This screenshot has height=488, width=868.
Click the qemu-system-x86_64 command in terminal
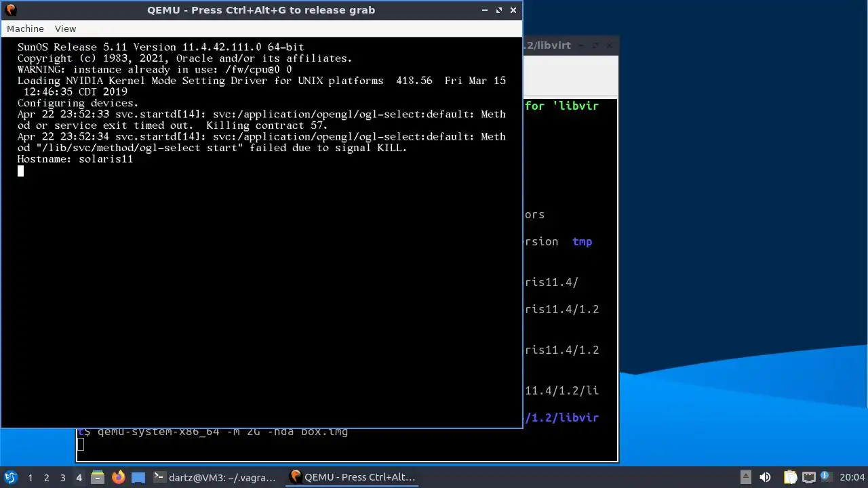coord(222,432)
